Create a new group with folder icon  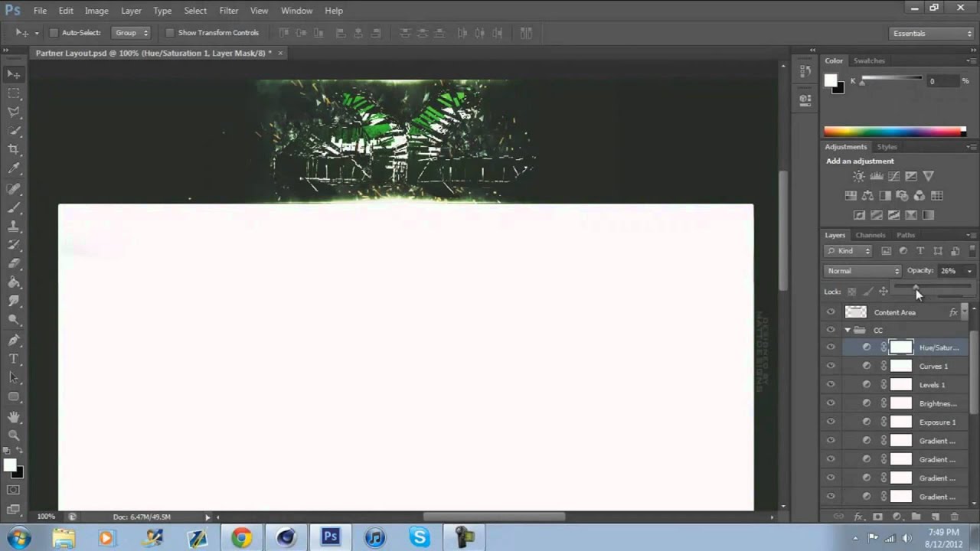916,517
